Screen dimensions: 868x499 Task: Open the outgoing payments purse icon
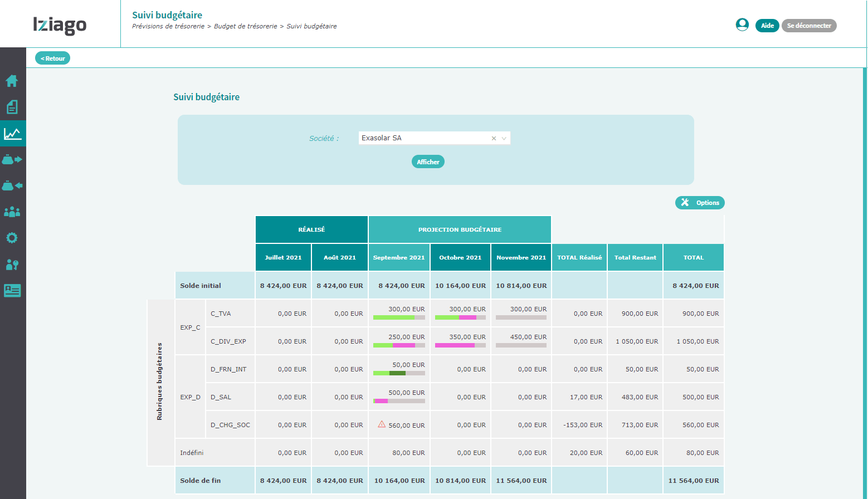click(12, 160)
